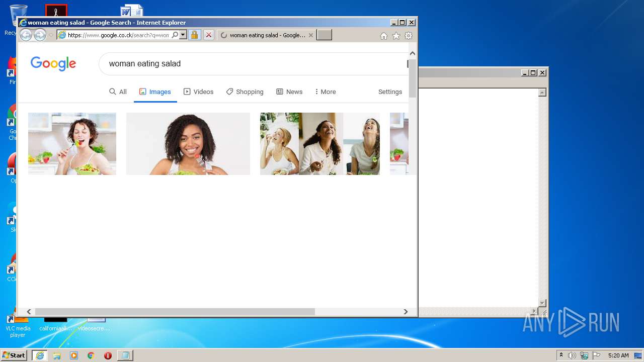Open the Action Center flag icon
644x362 pixels.
[x=596, y=355]
